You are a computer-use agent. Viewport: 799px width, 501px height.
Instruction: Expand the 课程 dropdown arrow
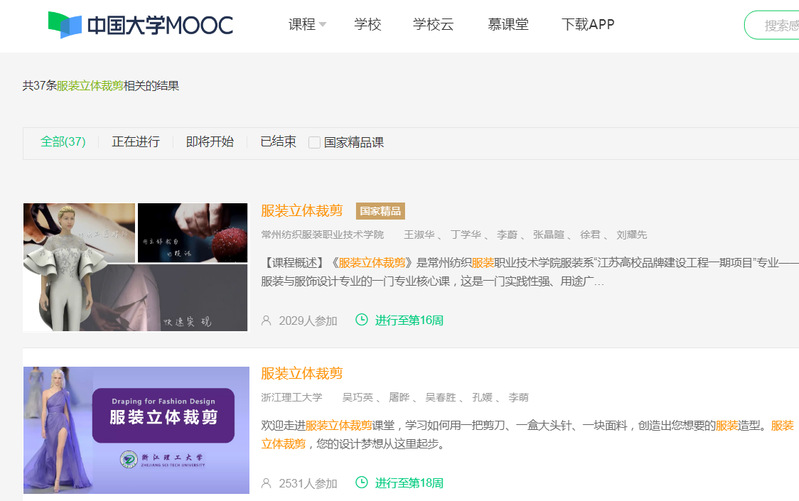(x=322, y=26)
